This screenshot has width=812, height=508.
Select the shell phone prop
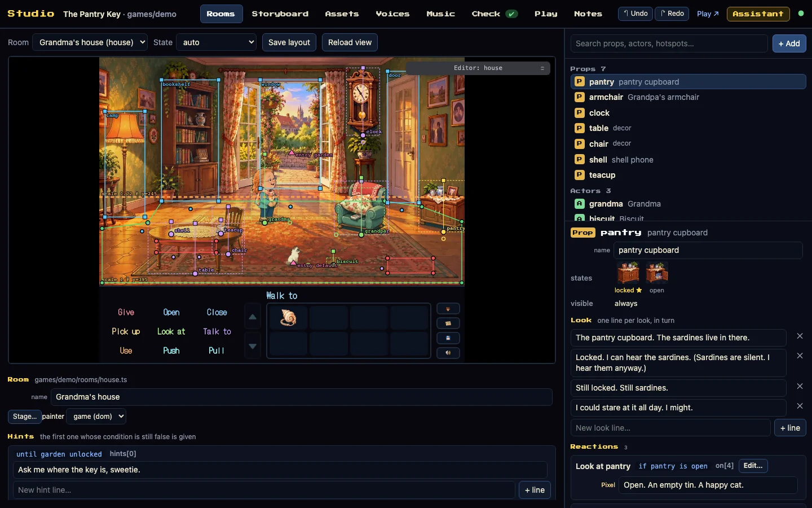(688, 160)
